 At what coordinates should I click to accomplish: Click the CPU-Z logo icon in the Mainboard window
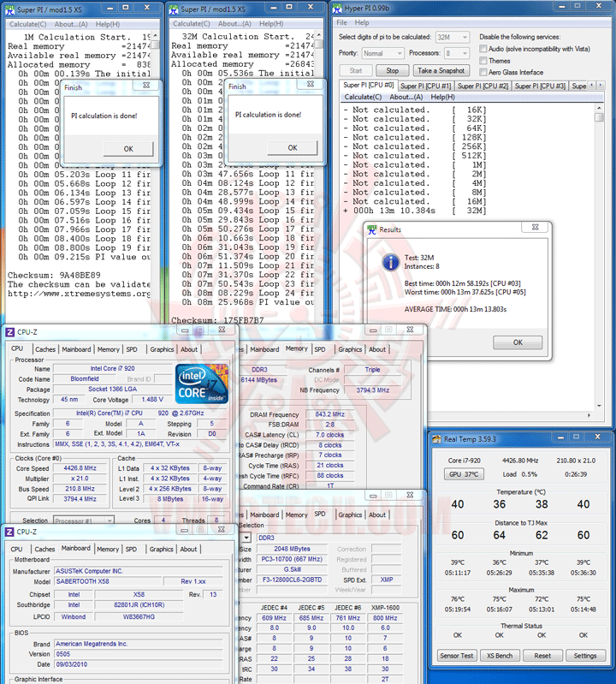click(x=9, y=532)
